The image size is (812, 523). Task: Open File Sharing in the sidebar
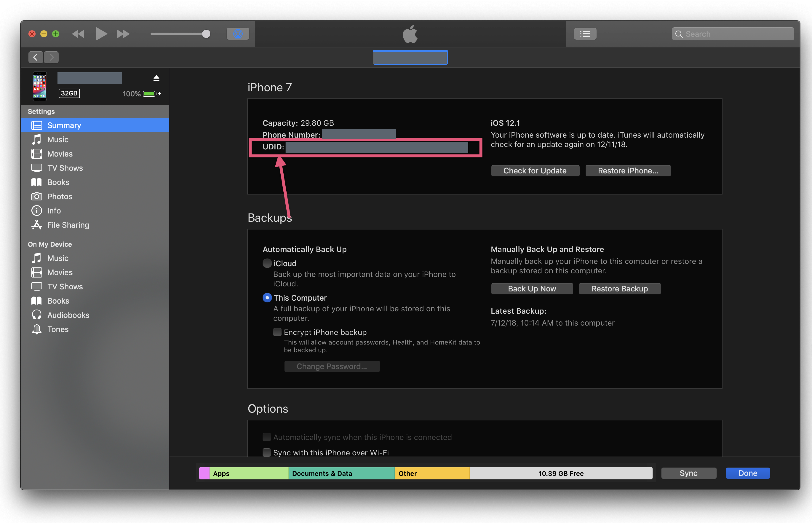(95, 225)
